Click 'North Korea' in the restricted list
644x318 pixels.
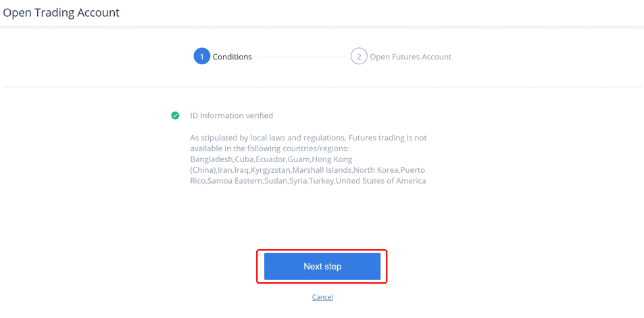[x=376, y=170]
